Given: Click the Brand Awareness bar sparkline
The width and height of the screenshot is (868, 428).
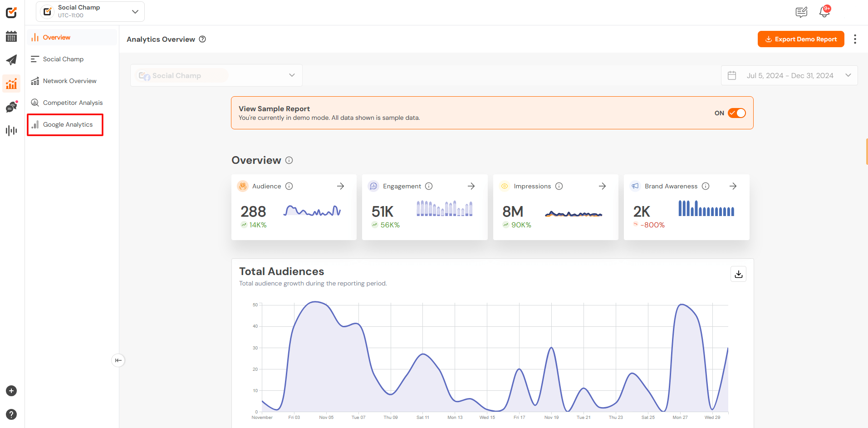Looking at the screenshot, I should click(x=706, y=208).
